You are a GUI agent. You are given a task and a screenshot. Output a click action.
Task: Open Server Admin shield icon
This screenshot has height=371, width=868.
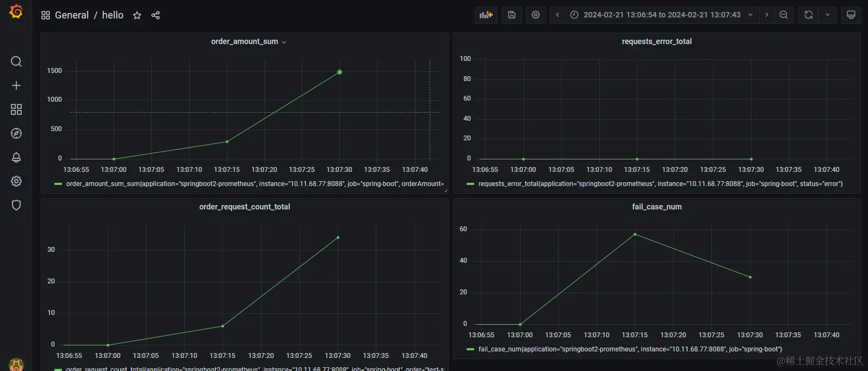click(x=16, y=205)
